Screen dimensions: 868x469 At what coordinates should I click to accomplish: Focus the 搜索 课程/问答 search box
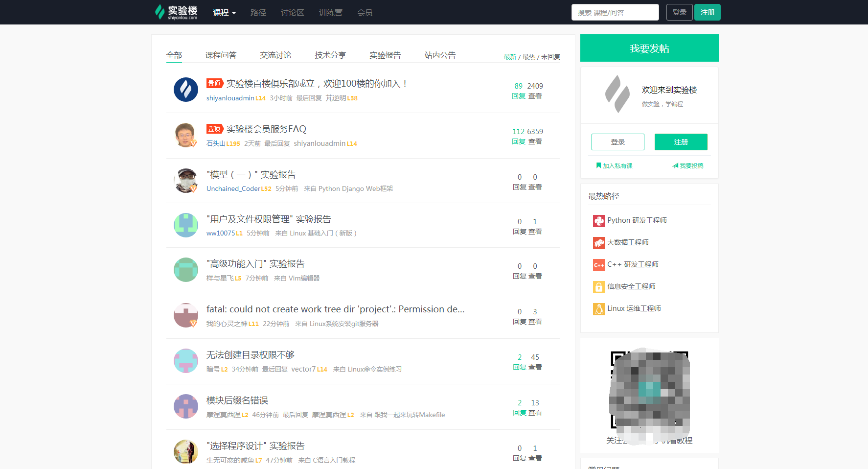click(615, 12)
